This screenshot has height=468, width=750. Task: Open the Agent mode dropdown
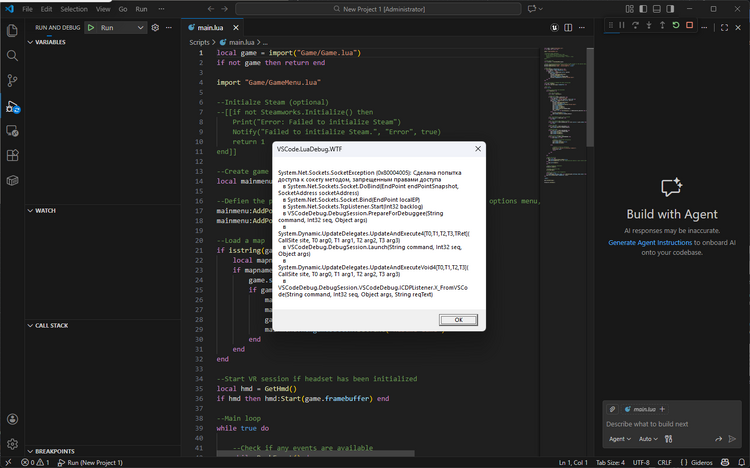[x=619, y=439]
